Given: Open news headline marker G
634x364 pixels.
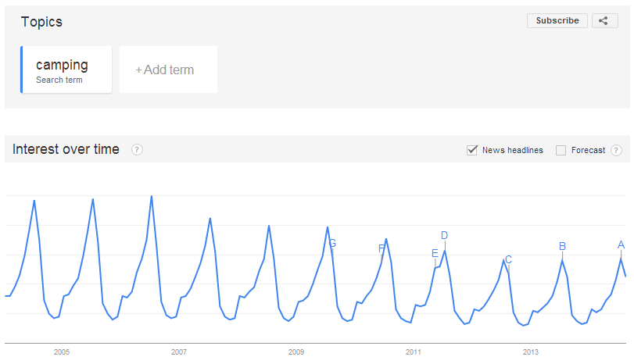Looking at the screenshot, I should click(x=332, y=243).
